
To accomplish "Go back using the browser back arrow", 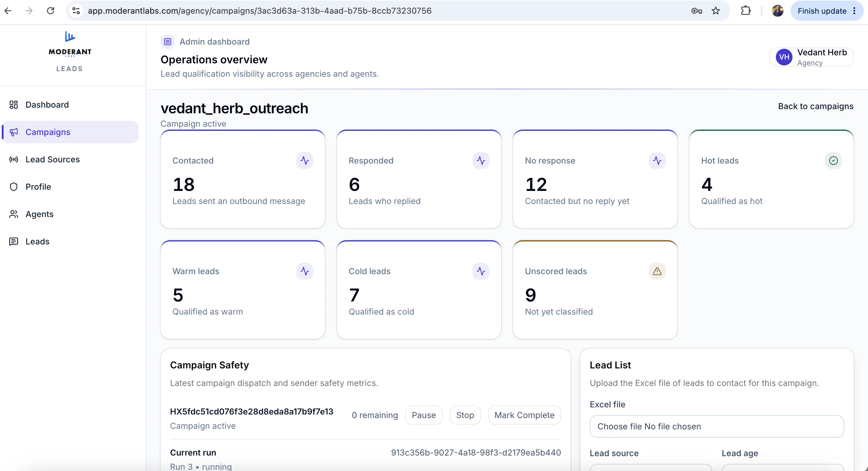I will 8,11.
